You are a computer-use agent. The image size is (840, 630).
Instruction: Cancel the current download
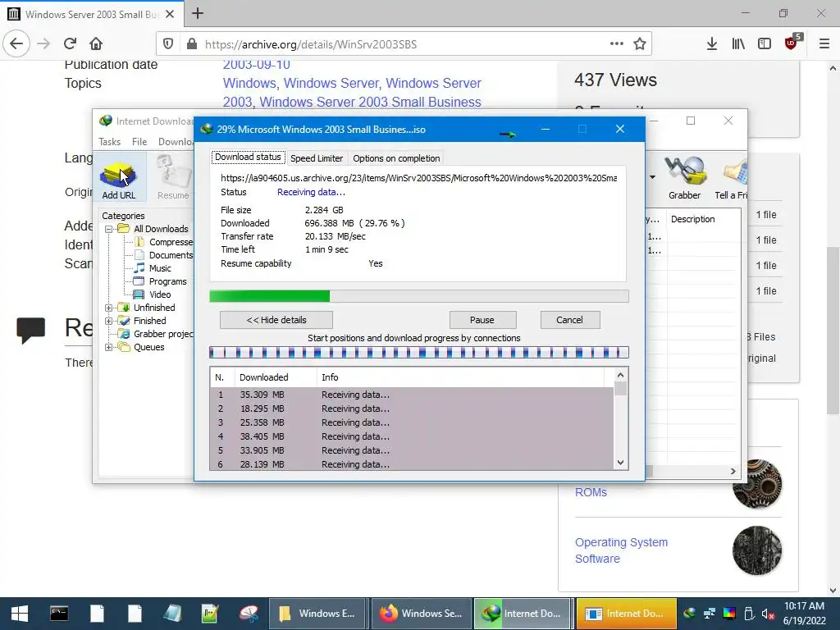click(x=569, y=320)
